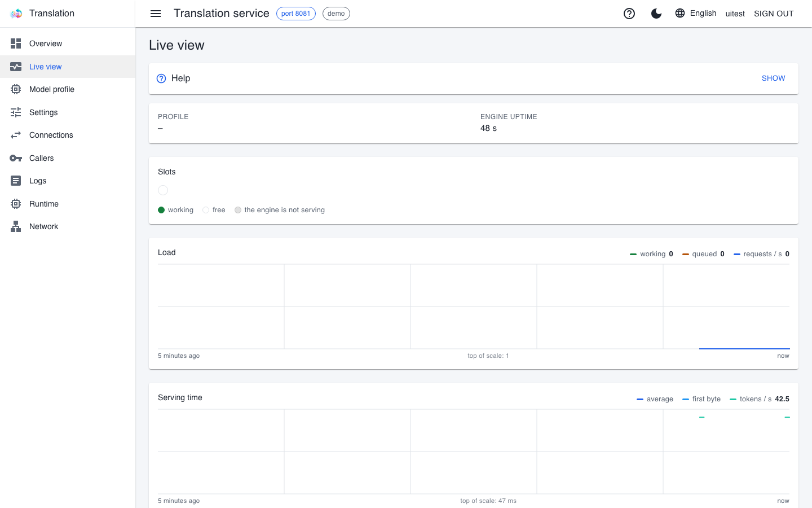Click the Live view pulse icon

pos(16,67)
